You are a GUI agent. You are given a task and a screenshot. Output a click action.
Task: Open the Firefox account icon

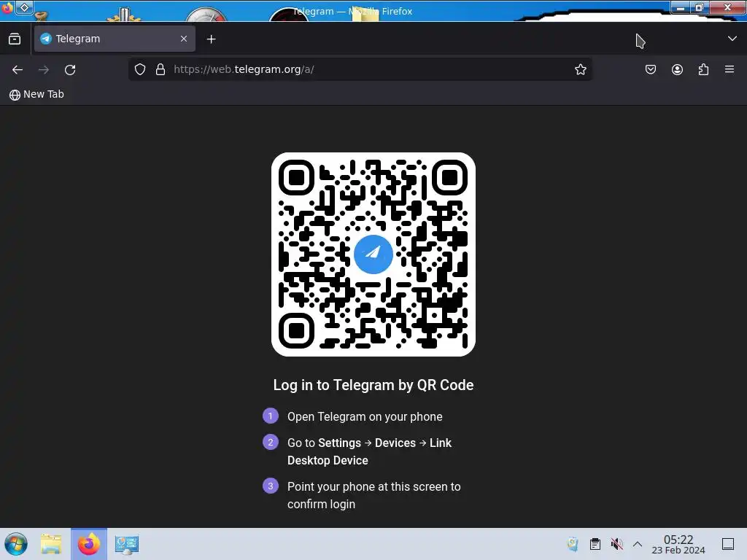(677, 69)
